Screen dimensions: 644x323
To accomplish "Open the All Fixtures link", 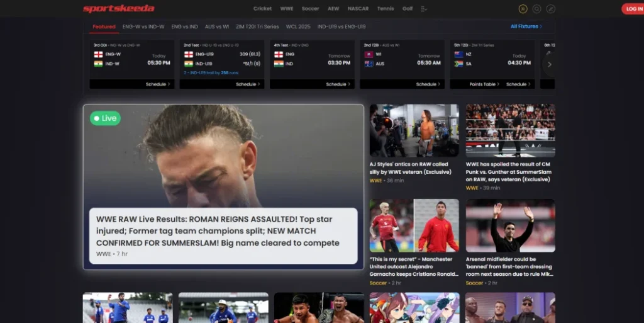I will pos(526,26).
